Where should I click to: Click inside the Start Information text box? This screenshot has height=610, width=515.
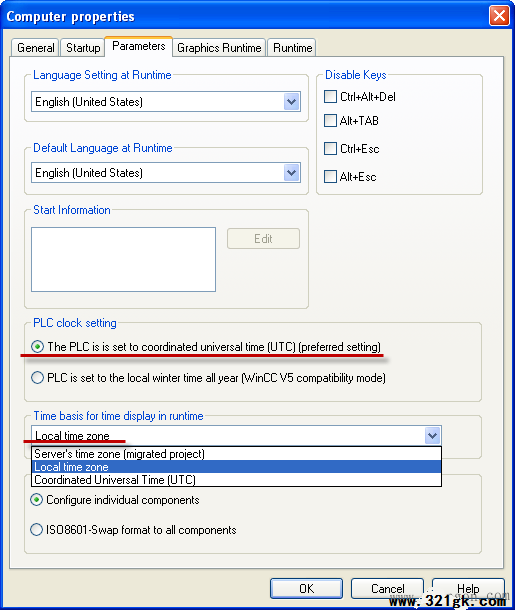click(123, 259)
